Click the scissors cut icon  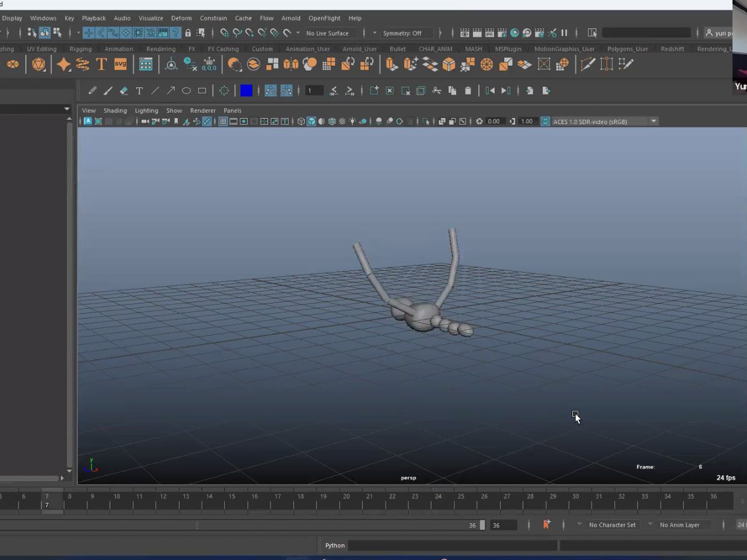coord(437,91)
